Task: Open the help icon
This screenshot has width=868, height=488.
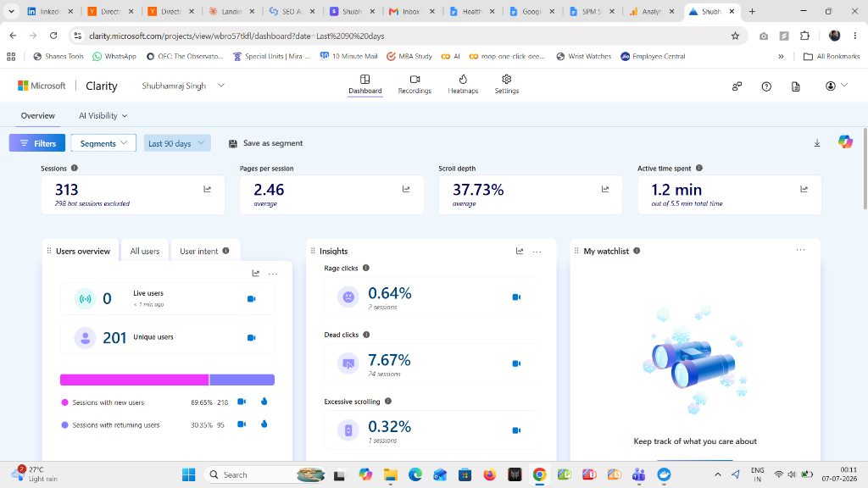Action: pos(766,86)
